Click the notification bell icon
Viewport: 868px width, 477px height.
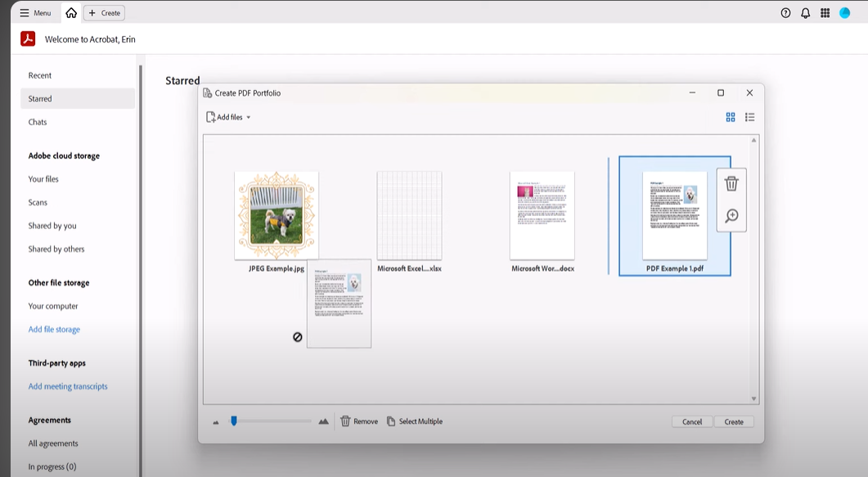click(x=805, y=12)
